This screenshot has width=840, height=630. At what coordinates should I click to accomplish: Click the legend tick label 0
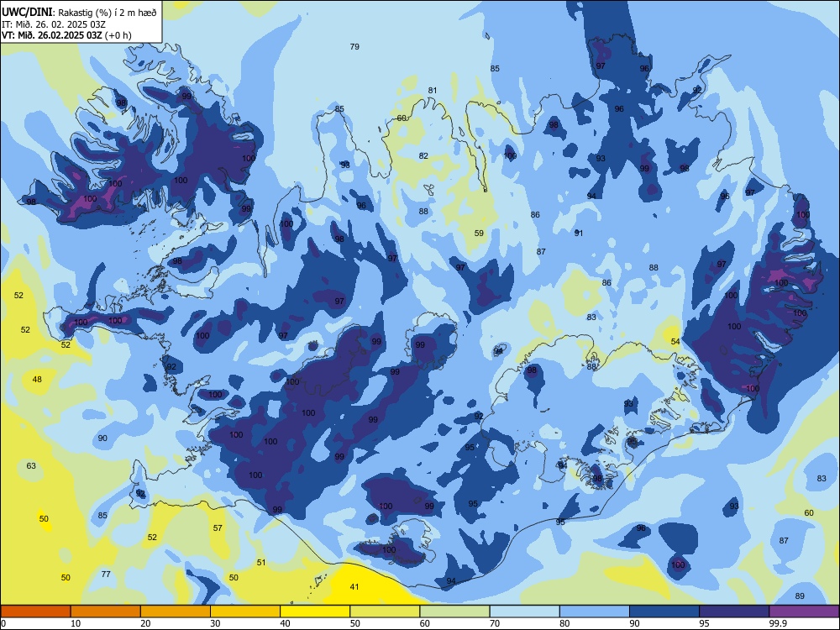[3, 623]
